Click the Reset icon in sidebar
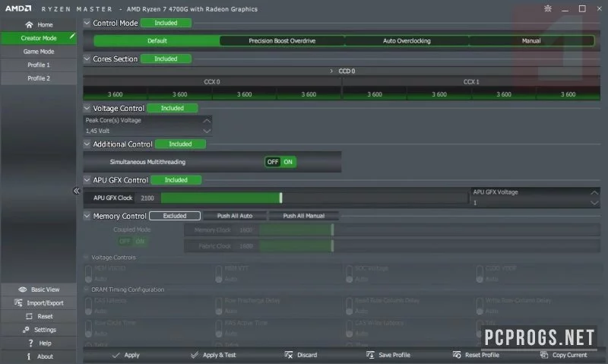 tap(29, 316)
